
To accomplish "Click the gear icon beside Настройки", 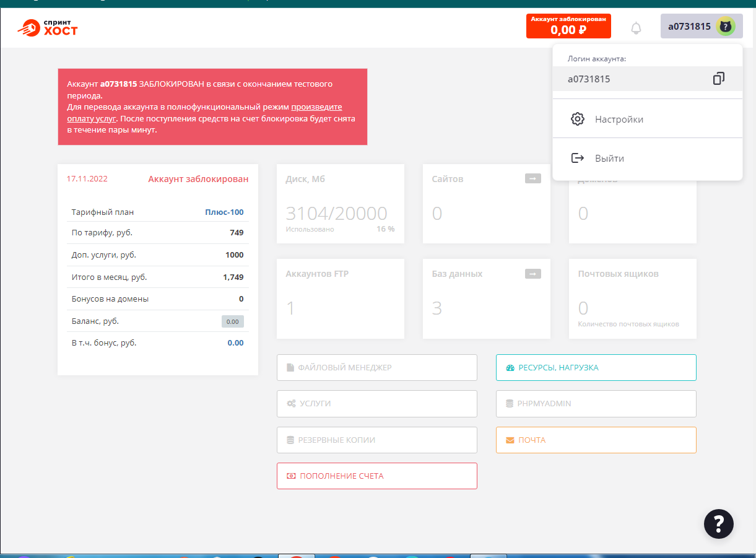I will pos(577,119).
